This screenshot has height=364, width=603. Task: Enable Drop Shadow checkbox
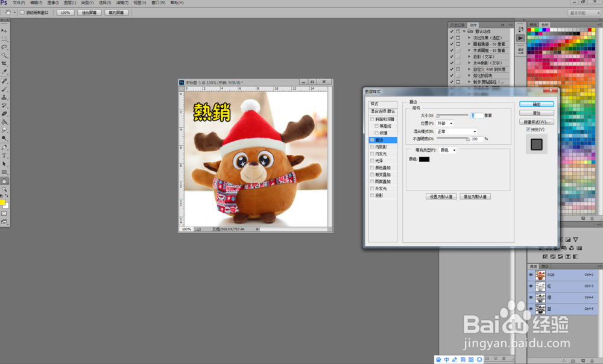(372, 195)
